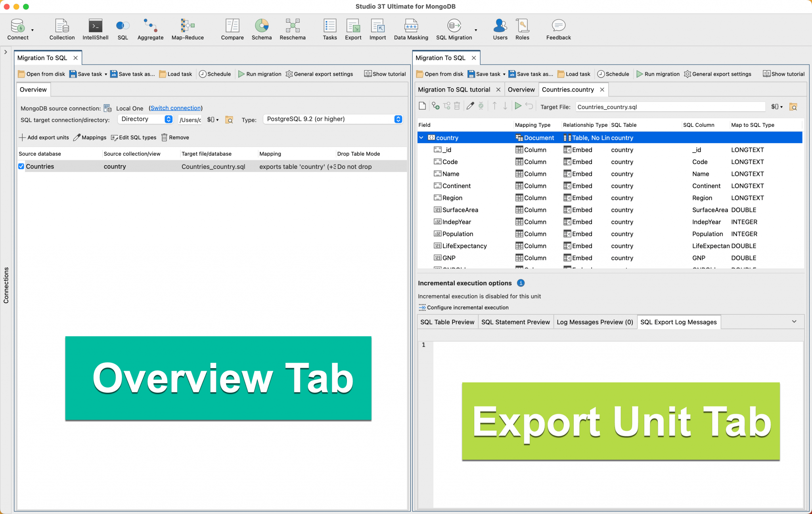
Task: Click the green run export unit arrow
Action: (x=518, y=106)
